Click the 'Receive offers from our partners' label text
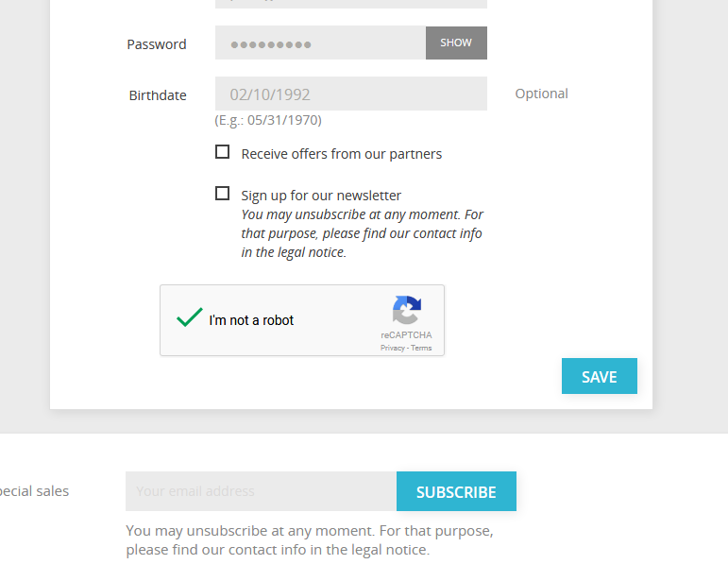728x564 pixels. pyautogui.click(x=341, y=154)
